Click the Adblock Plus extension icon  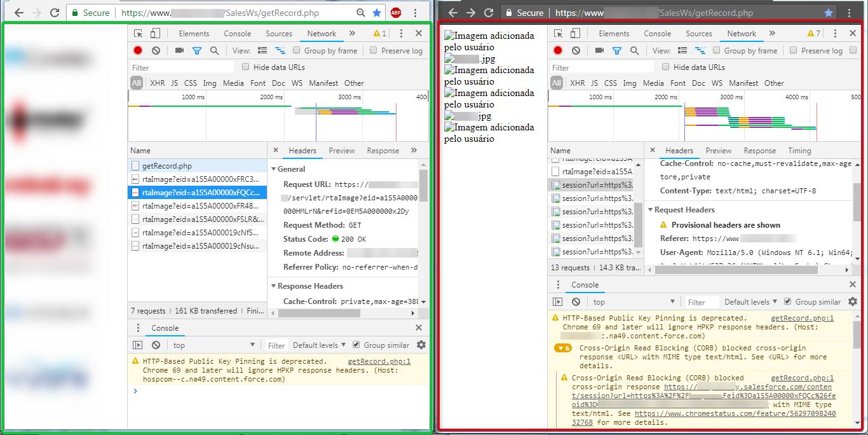pyautogui.click(x=395, y=13)
